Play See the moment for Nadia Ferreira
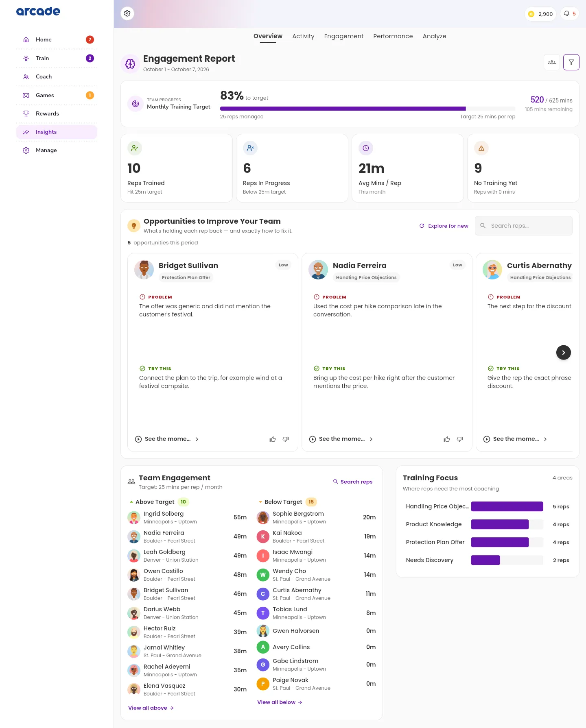The width and height of the screenshot is (586, 728). coord(341,439)
